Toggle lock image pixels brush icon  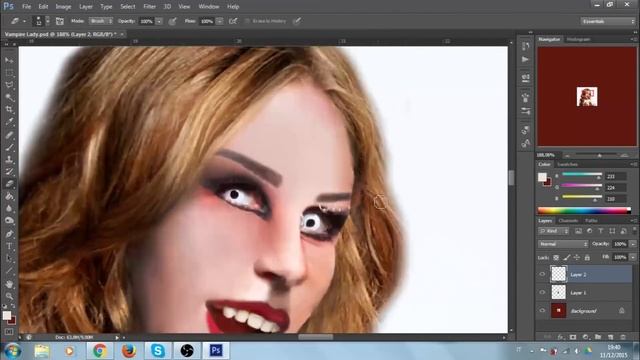(x=567, y=258)
